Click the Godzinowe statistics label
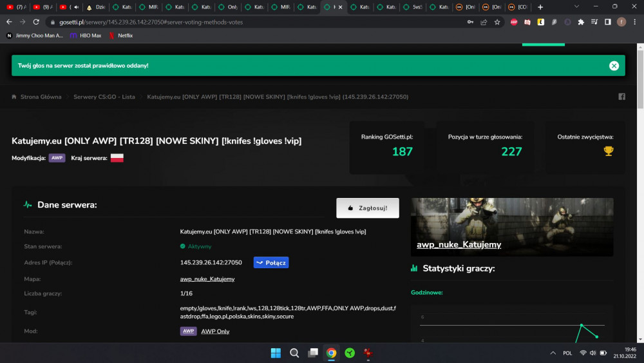644x363 pixels. [x=427, y=293]
